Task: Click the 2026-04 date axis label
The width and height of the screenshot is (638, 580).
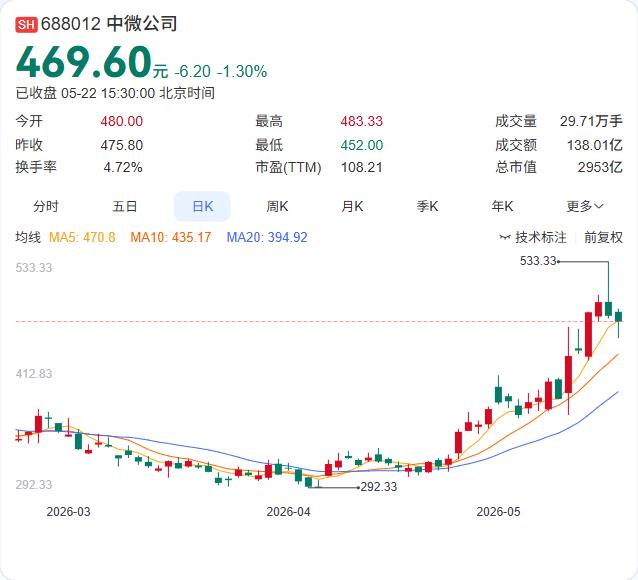Action: [x=288, y=512]
